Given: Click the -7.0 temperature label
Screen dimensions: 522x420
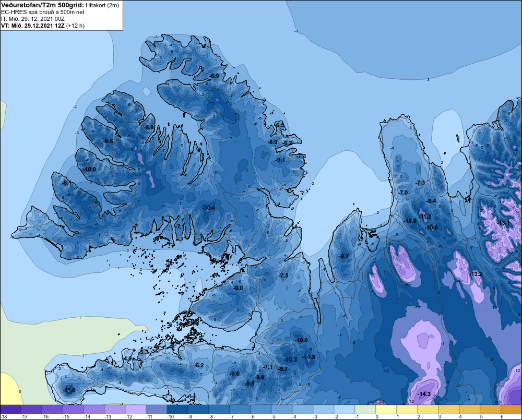Looking at the screenshot, I should [x=403, y=193].
